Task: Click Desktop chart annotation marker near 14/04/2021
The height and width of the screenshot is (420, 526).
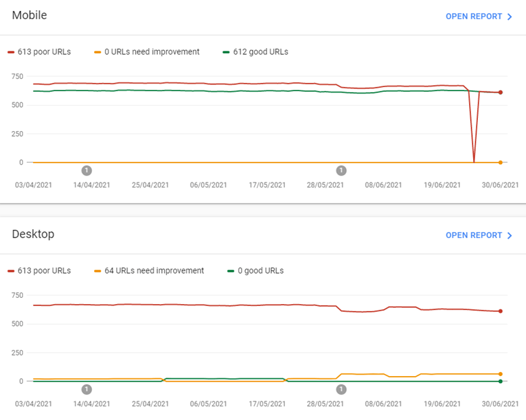Action: tap(87, 390)
